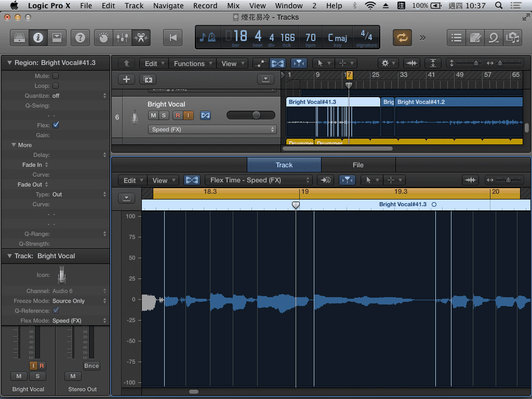
Task: Toggle Show Automation in tracks area
Action: [261, 63]
